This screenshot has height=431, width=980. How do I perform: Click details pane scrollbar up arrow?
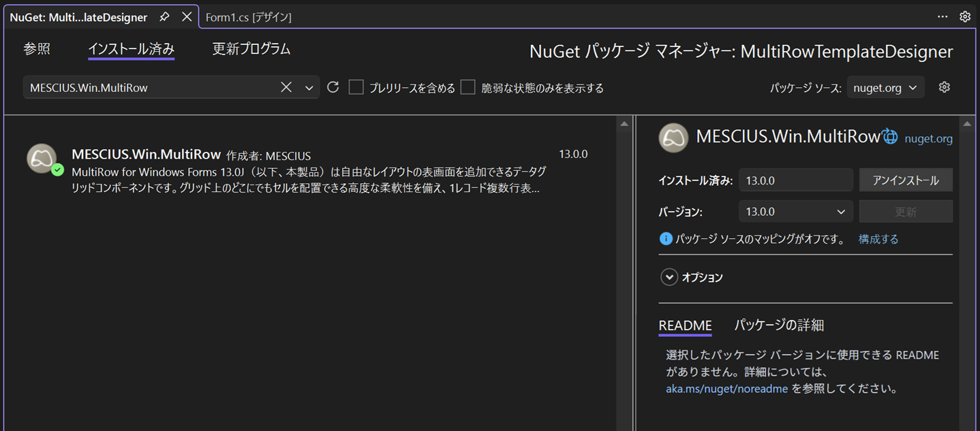pos(967,123)
